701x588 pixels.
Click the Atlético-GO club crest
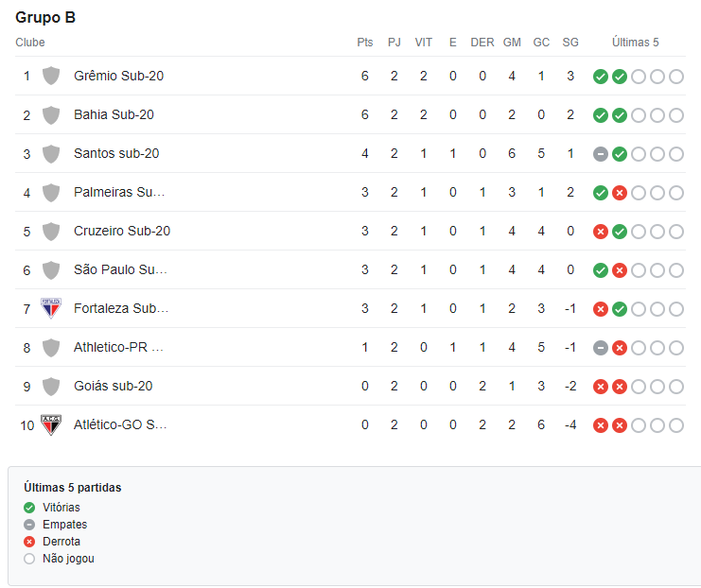click(51, 424)
